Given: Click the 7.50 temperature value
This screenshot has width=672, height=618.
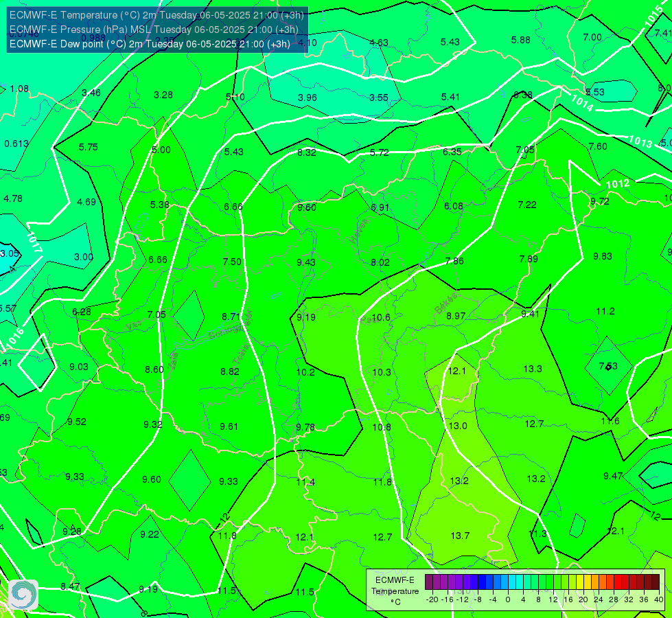Looking at the screenshot, I should [x=232, y=262].
